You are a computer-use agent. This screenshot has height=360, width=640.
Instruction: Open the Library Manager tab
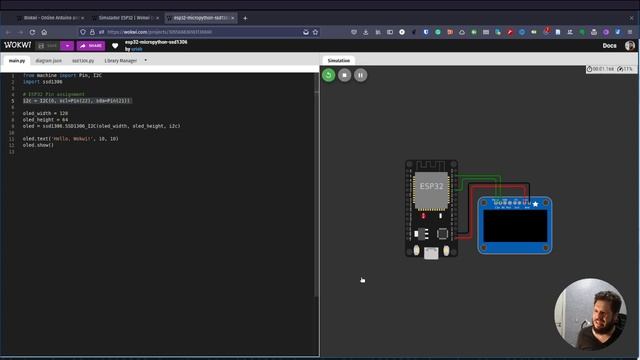(120, 61)
